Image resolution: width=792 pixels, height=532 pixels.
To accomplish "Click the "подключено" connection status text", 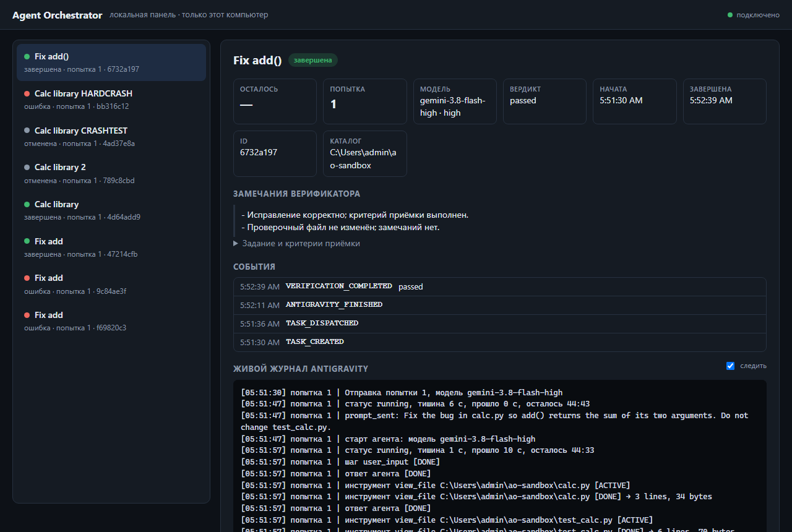I will [758, 15].
